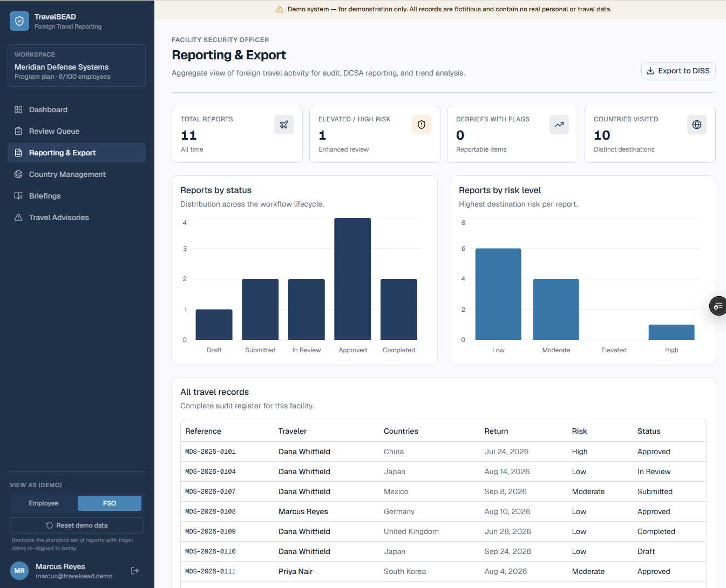
Task: Select Reporting & Export in sidebar
Action: coord(77,153)
